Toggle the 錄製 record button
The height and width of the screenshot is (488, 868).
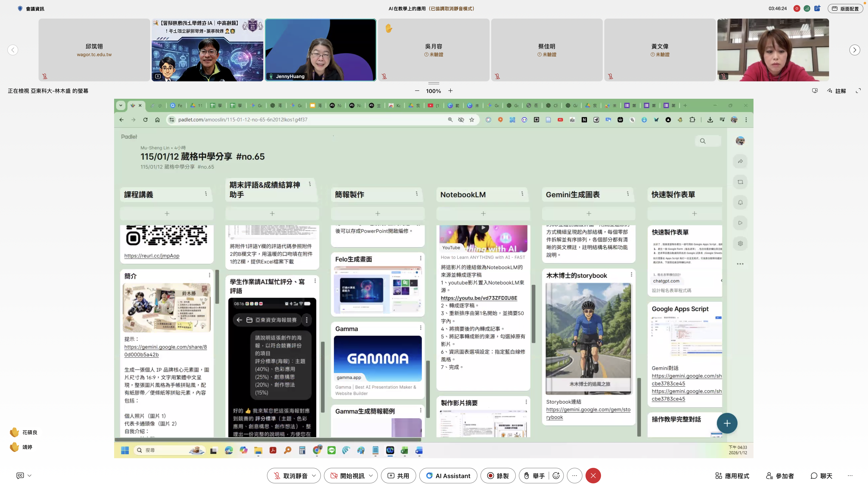[x=498, y=476]
